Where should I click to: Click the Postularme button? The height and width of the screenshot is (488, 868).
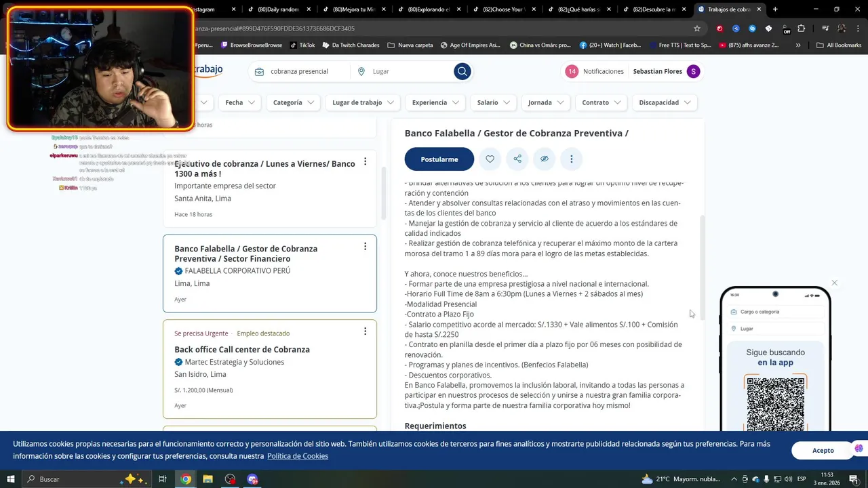point(439,159)
